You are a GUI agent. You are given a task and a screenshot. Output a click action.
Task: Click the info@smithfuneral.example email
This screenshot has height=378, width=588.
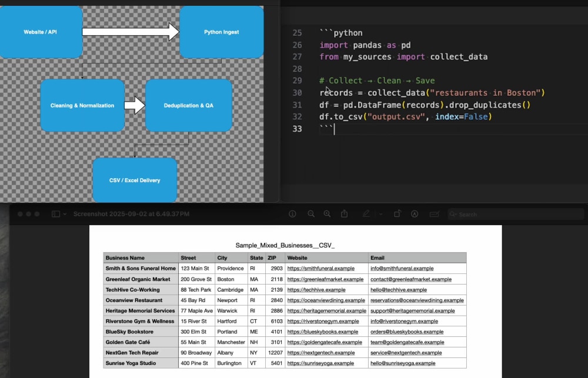(x=402, y=269)
